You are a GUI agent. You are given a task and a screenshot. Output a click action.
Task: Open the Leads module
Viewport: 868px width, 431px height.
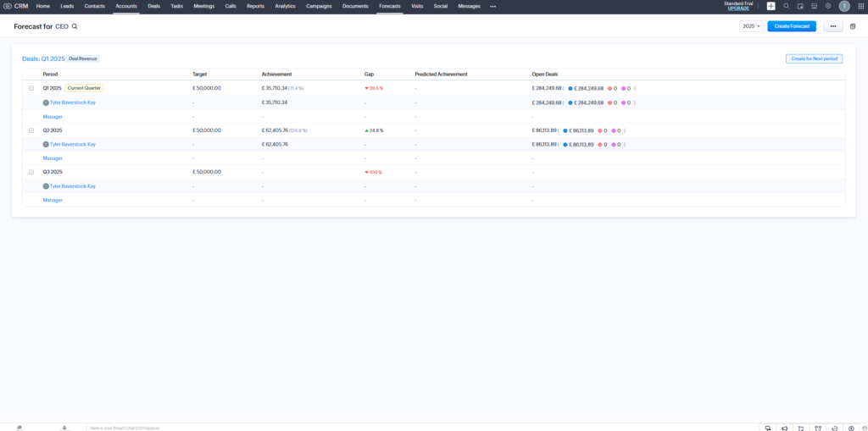click(x=67, y=6)
